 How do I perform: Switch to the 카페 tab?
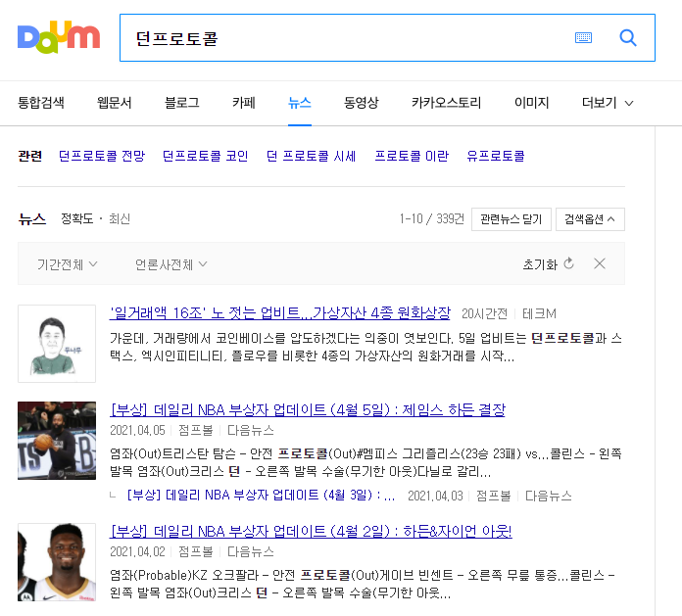coord(244,103)
